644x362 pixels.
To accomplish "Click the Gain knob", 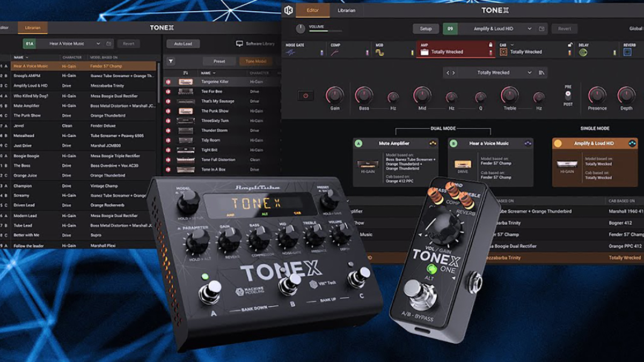I will click(x=334, y=95).
